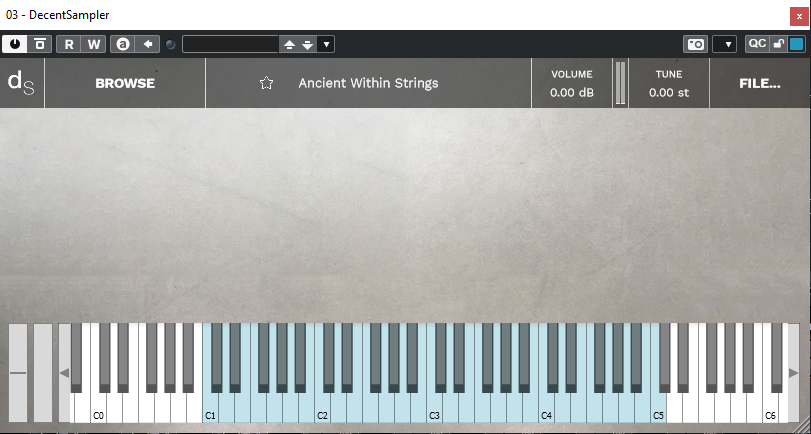Enable Write automation (W) button
This screenshot has height=434, width=811.
(94, 44)
